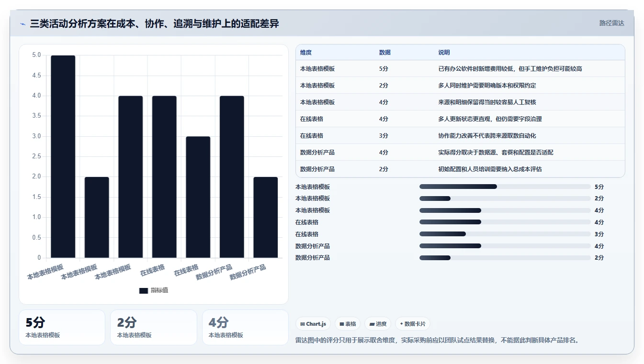Click the 3分 cell in the table
This screenshot has width=644, height=364.
point(384,136)
